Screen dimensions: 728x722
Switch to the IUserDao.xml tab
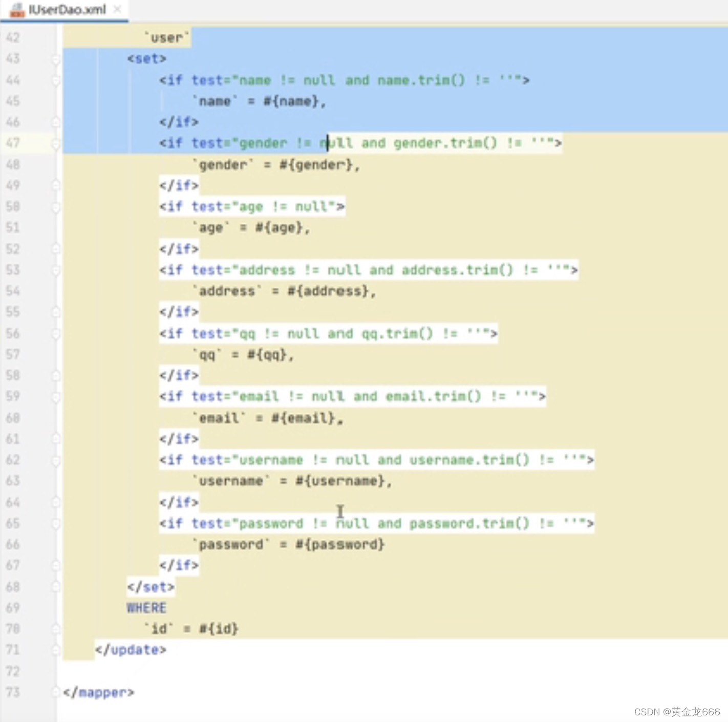(x=67, y=9)
